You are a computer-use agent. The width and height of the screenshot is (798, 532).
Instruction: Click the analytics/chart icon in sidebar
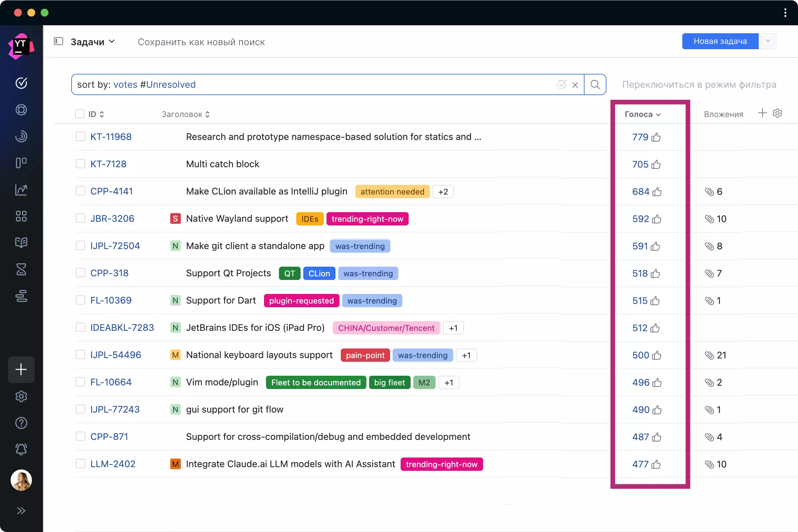point(21,189)
